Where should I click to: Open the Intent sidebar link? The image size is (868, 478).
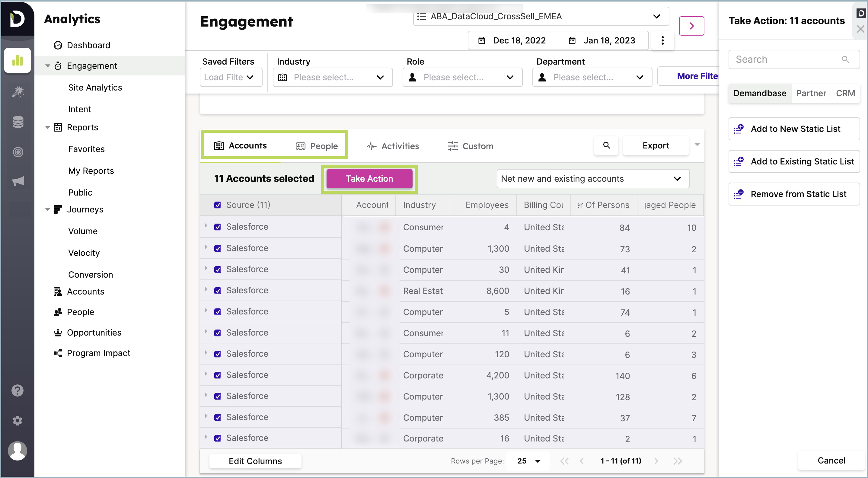(x=79, y=109)
